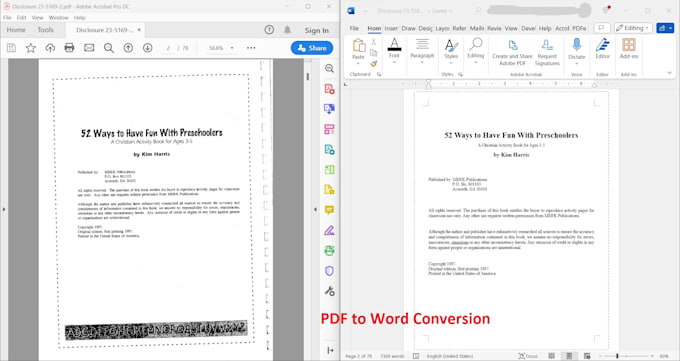
Task: Expand the Acrobat left navigation pane arrow
Action: coord(4,210)
